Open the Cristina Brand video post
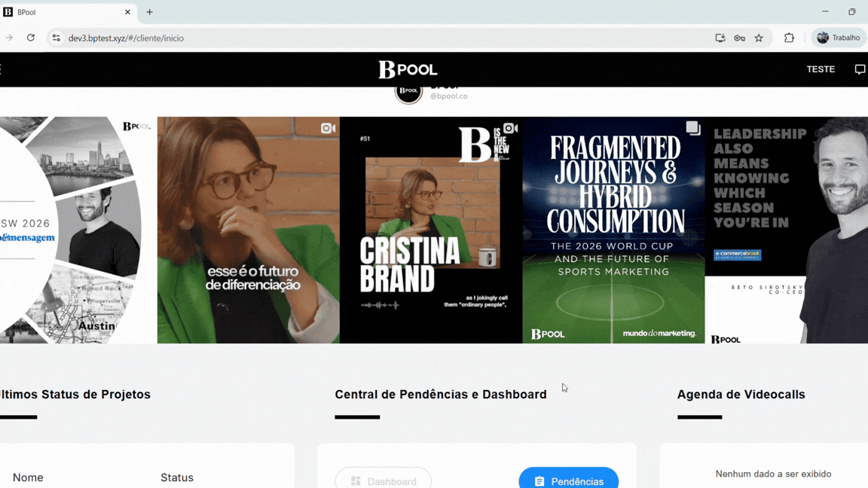This screenshot has width=868, height=488. tap(431, 230)
